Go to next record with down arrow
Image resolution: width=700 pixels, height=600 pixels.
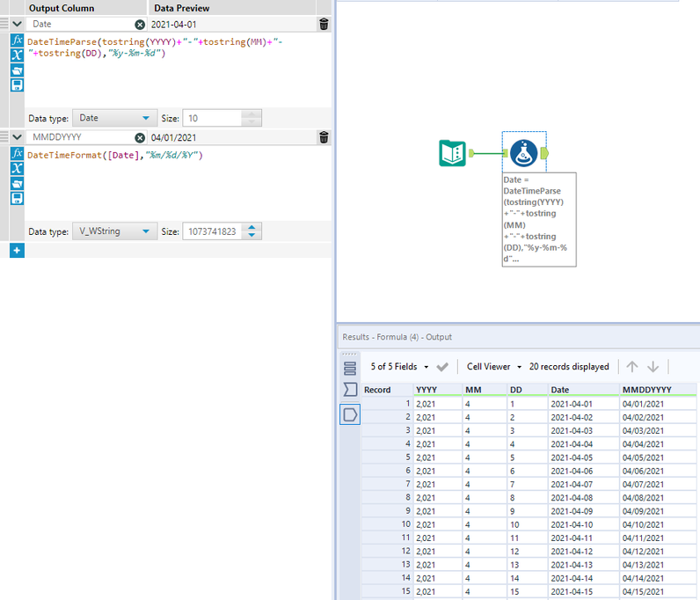coord(653,367)
